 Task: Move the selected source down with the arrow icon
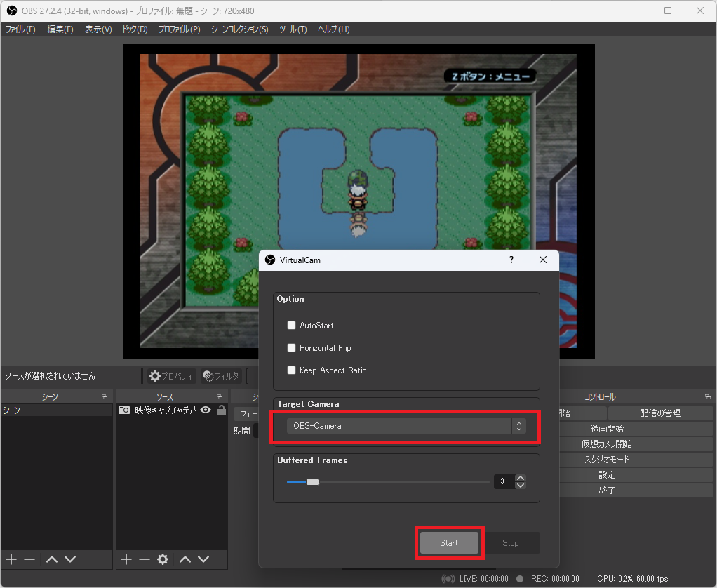(x=203, y=559)
